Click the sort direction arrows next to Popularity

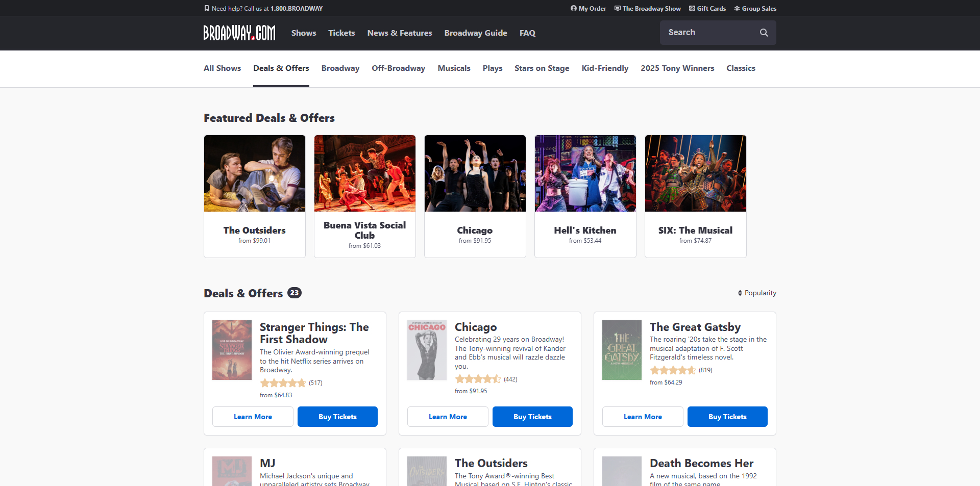click(x=740, y=293)
